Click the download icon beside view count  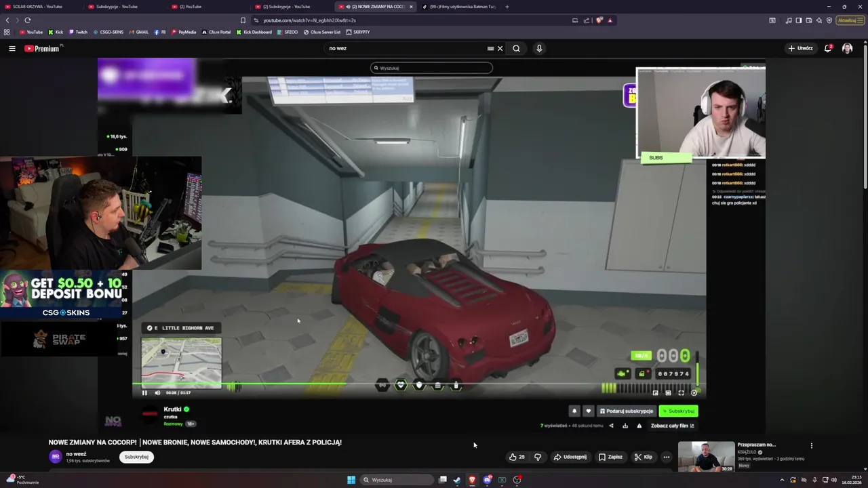(x=625, y=426)
